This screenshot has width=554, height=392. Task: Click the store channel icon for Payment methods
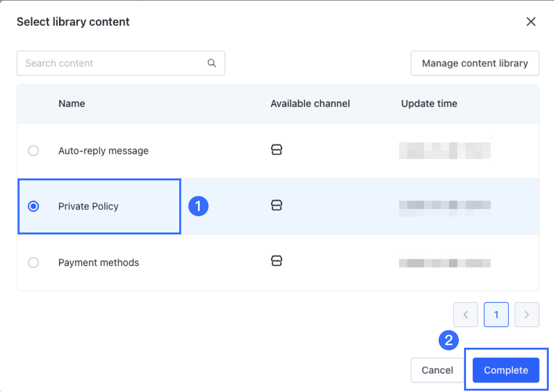pos(276,261)
